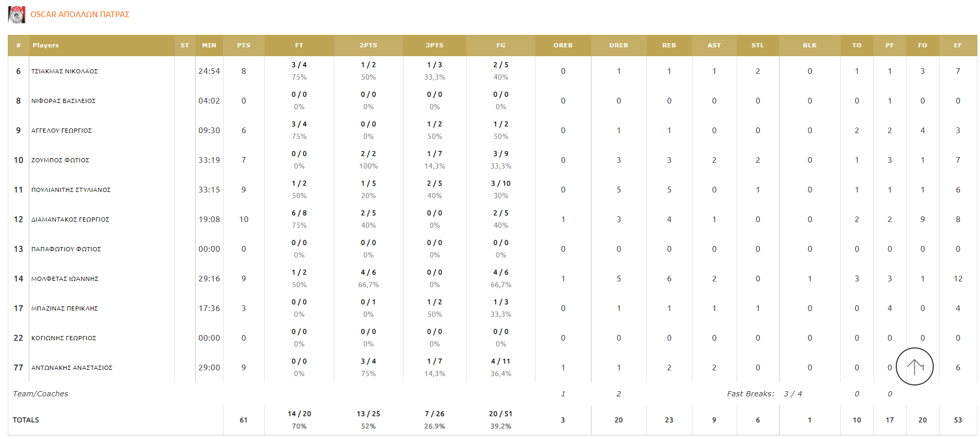Select the EF column header

(x=958, y=45)
